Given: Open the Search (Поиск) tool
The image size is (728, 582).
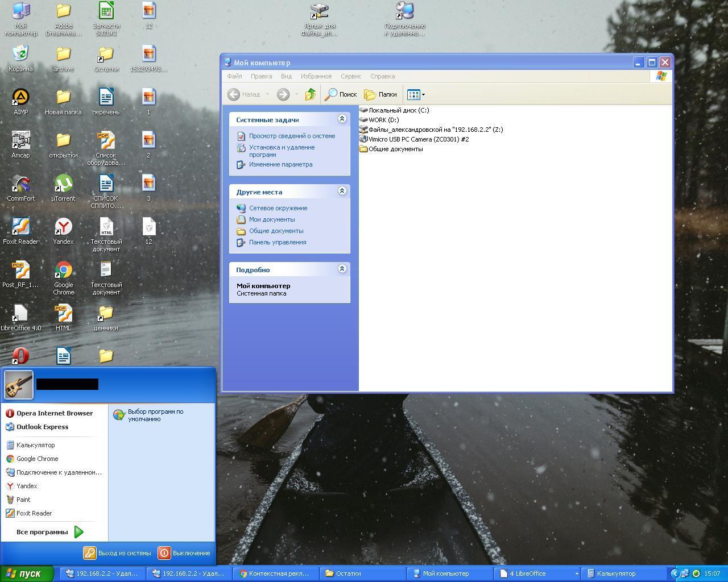Looking at the screenshot, I should (341, 94).
